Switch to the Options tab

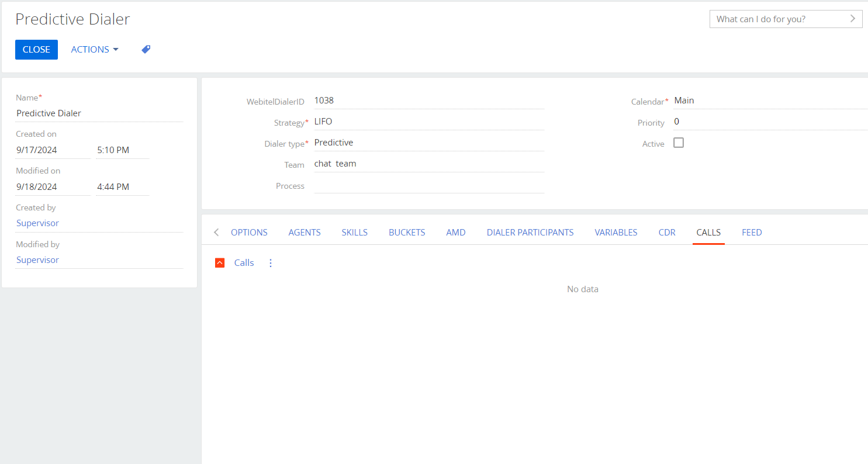[x=249, y=233]
